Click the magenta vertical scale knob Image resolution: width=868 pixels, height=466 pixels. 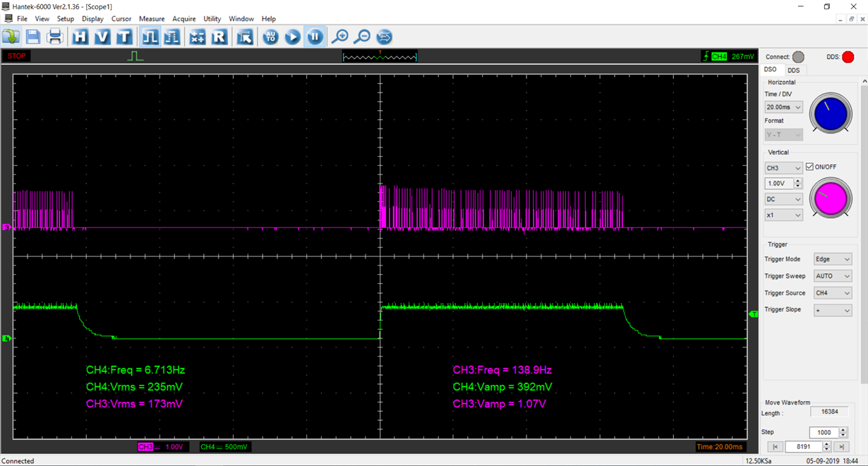coord(830,198)
